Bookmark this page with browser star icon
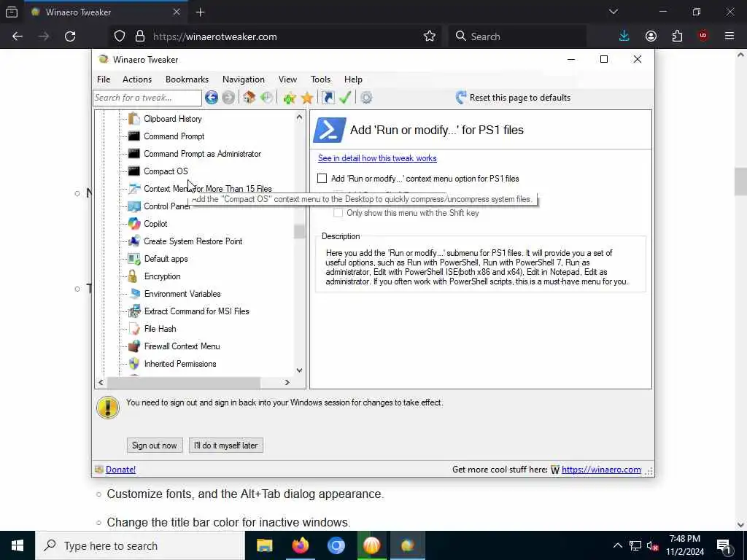Viewport: 747px width, 560px height. 429,36
